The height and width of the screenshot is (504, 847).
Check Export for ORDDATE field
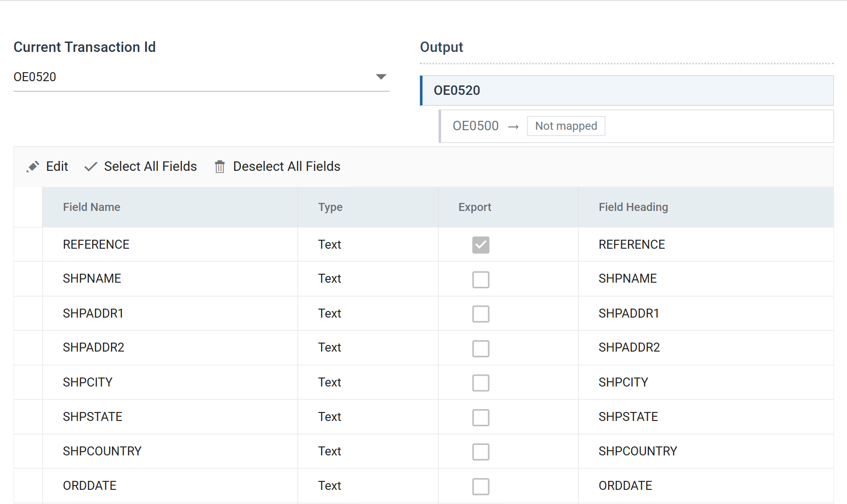[x=481, y=486]
